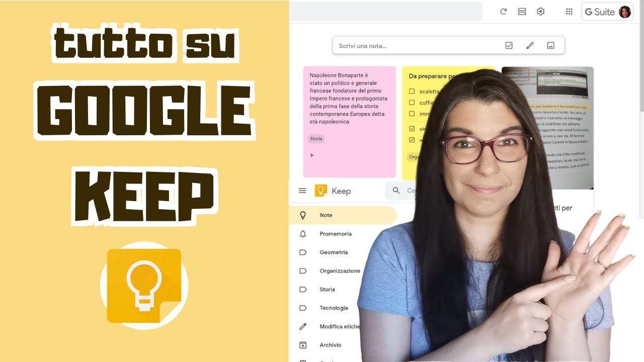Open the pink Napoleone Bonaparte note

click(349, 122)
